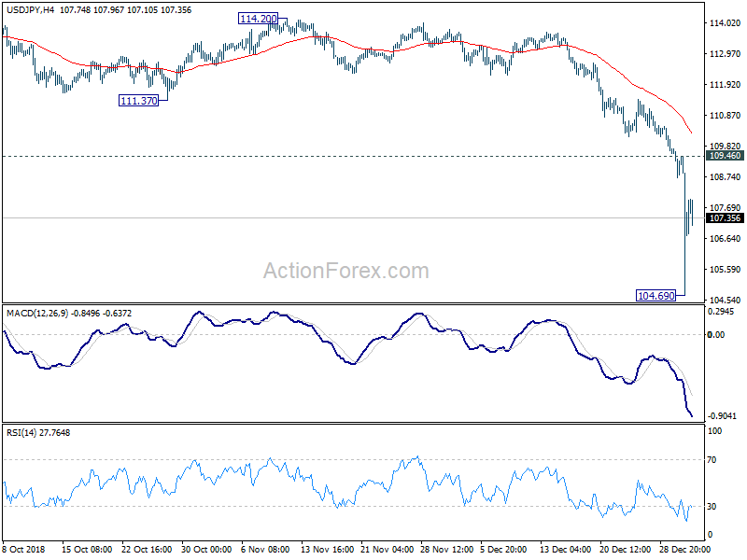Click the MACD scale value 0.2945
The width and height of the screenshot is (747, 560).
tap(721, 311)
